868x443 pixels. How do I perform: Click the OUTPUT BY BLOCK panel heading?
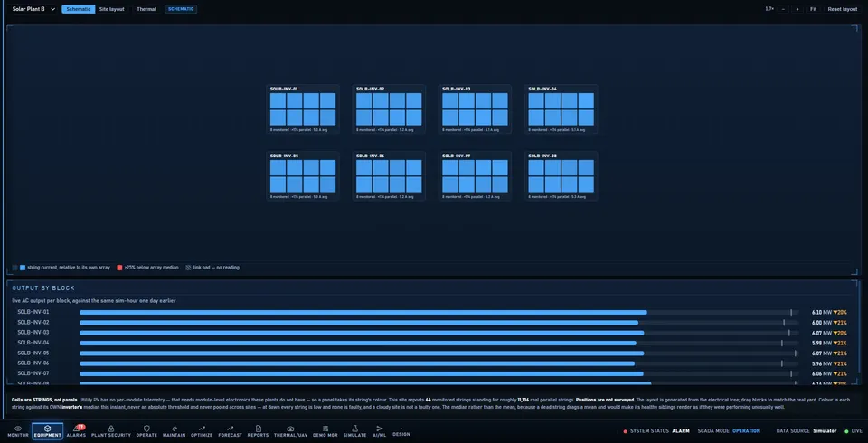point(43,287)
